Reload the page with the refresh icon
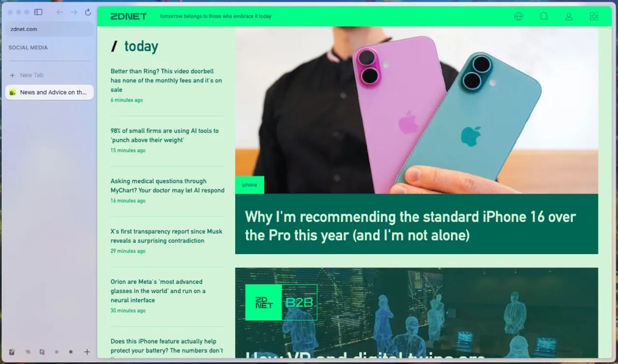Screen dimensions: 618x364 88,12
